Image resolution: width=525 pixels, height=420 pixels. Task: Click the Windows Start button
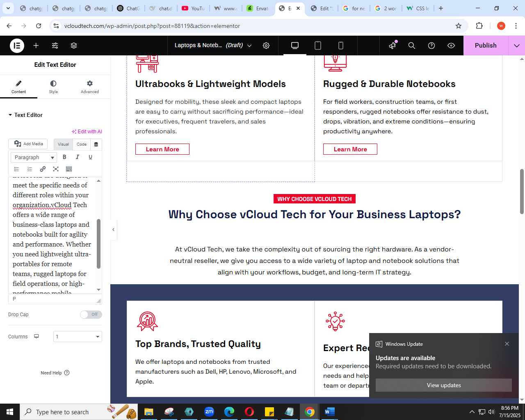(x=10, y=412)
